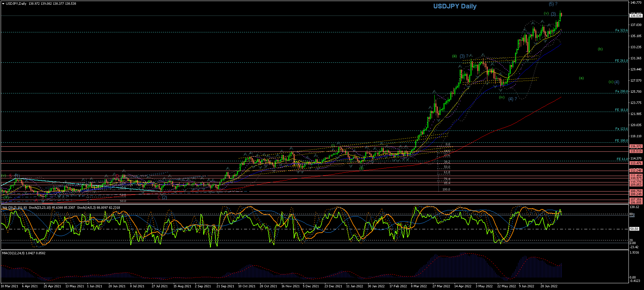Click the 50.50 level tag on oscillator
The width and height of the screenshot is (644, 290).
pos(634,229)
